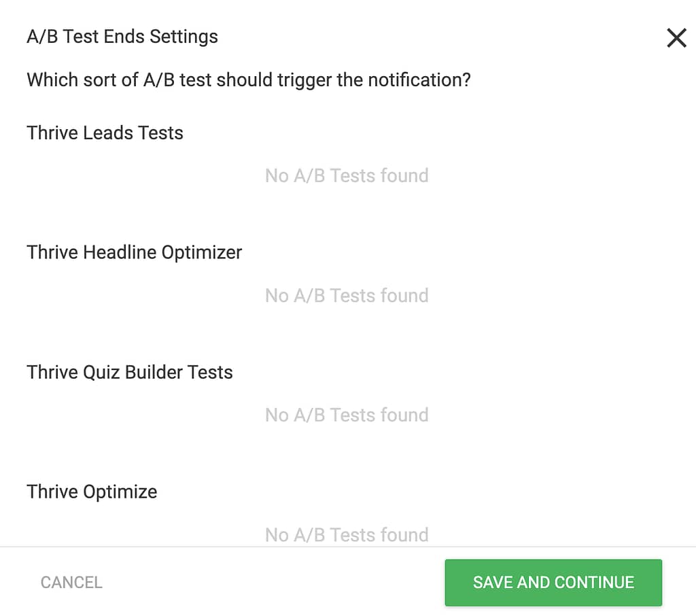
Task: Select the Thrive Quiz Builder Tests heading
Action: 130,372
